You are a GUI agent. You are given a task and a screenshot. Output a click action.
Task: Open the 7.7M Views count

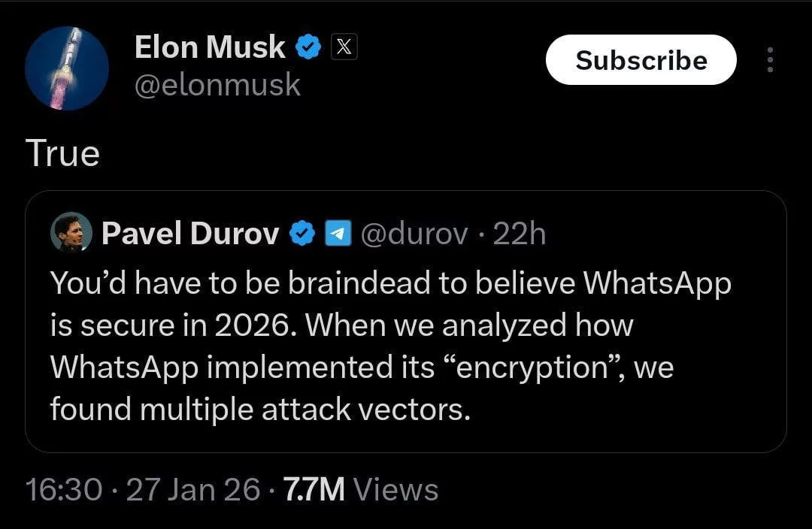tap(358, 490)
